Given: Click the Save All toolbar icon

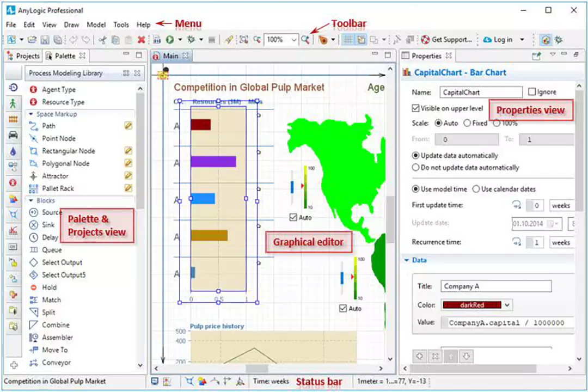Looking at the screenshot, I should tap(58, 39).
